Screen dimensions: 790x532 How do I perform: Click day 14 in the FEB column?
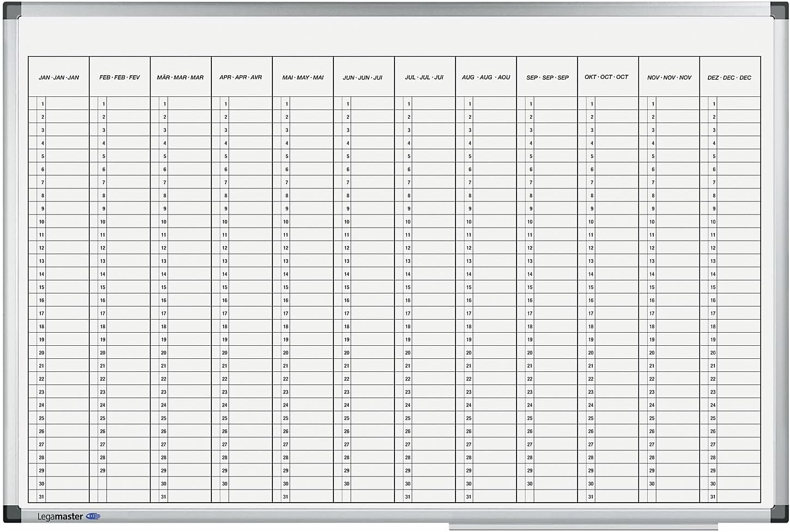point(102,274)
